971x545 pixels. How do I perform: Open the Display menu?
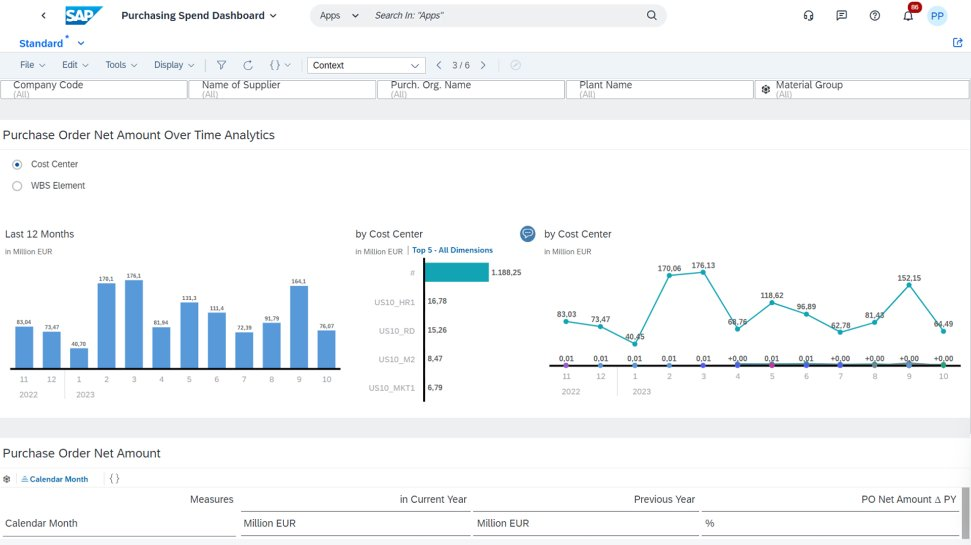pyautogui.click(x=175, y=65)
